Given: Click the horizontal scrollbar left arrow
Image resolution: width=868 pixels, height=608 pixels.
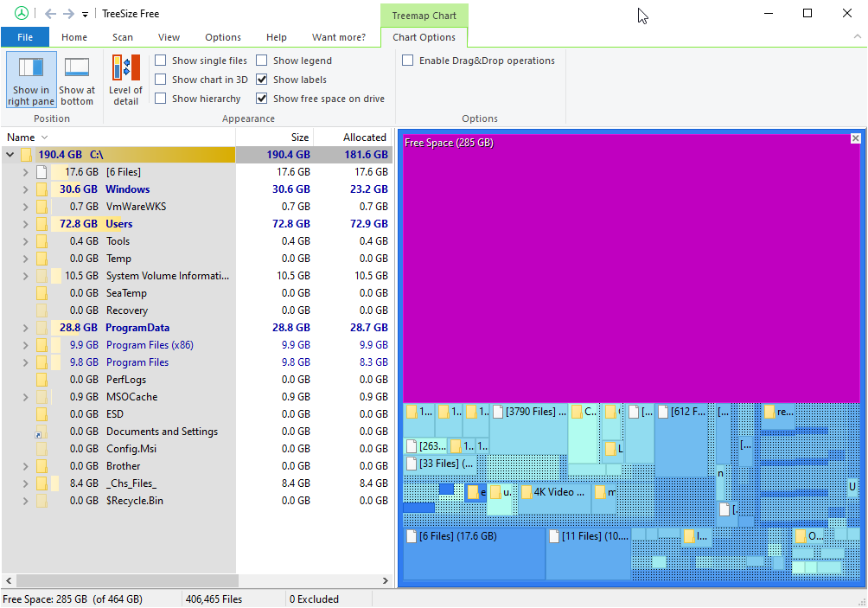Looking at the screenshot, I should click(x=9, y=580).
